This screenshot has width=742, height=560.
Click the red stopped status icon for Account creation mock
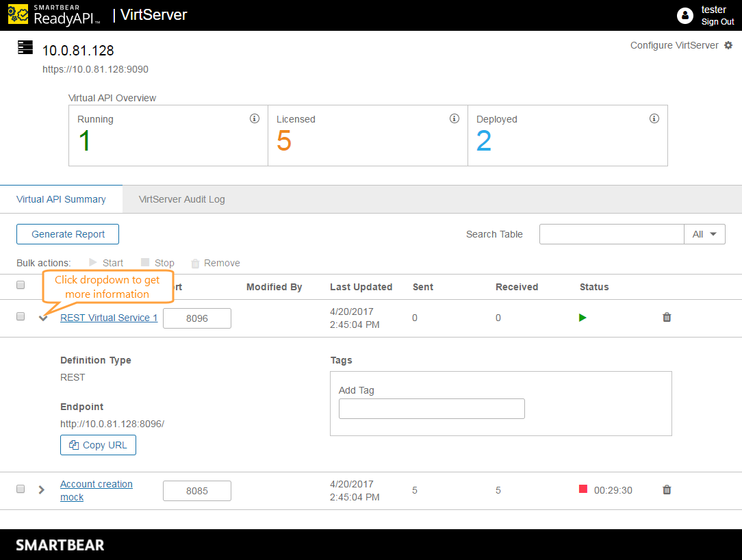583,489
